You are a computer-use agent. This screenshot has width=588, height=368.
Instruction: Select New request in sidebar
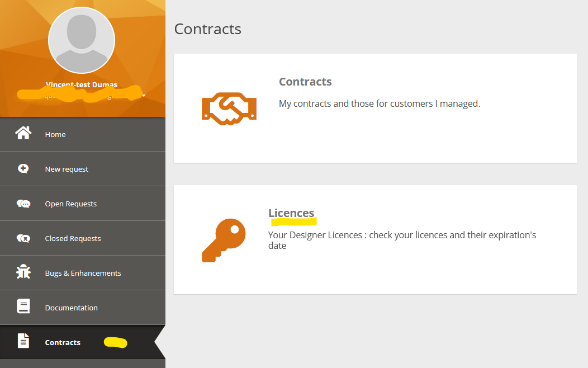[67, 169]
